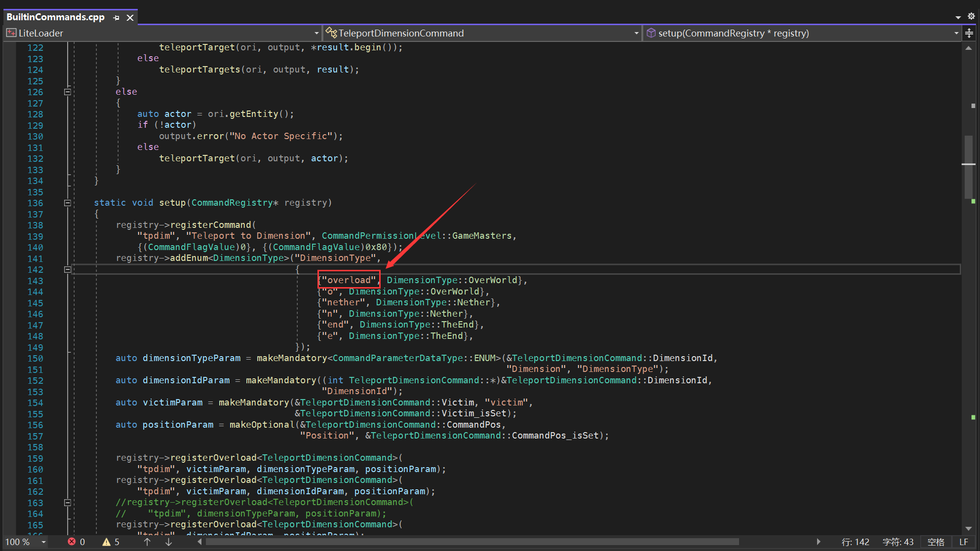Click the pin icon on BuiltinCommands.cpp tab
This screenshot has height=551, width=980.
[116, 17]
